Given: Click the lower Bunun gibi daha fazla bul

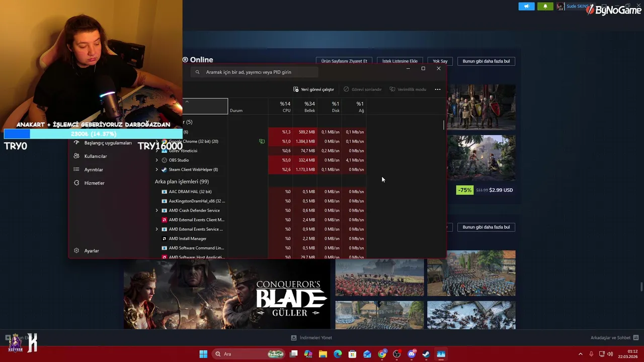Looking at the screenshot, I should [486, 227].
